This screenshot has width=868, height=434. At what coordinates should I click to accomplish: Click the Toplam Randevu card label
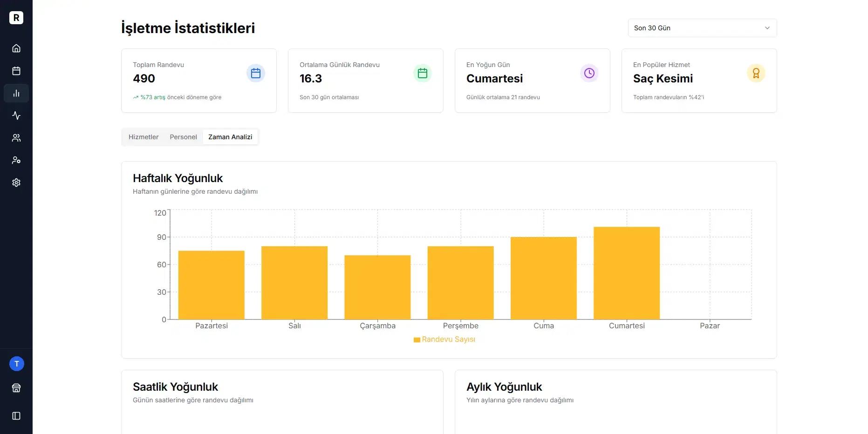158,65
